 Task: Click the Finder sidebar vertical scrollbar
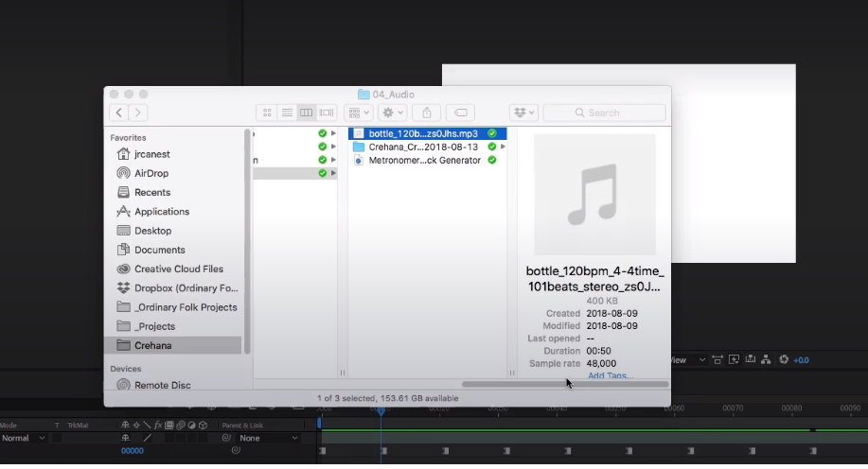tap(247, 241)
